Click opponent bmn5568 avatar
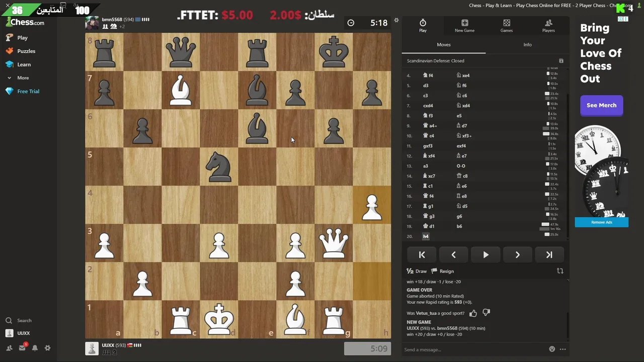This screenshot has width=644, height=362. click(x=92, y=23)
